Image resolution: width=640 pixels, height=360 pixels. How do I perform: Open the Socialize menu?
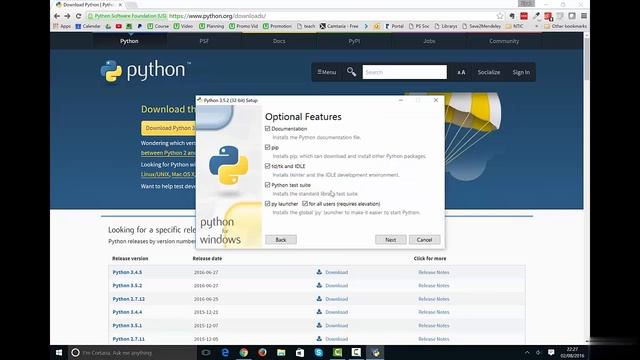click(489, 72)
